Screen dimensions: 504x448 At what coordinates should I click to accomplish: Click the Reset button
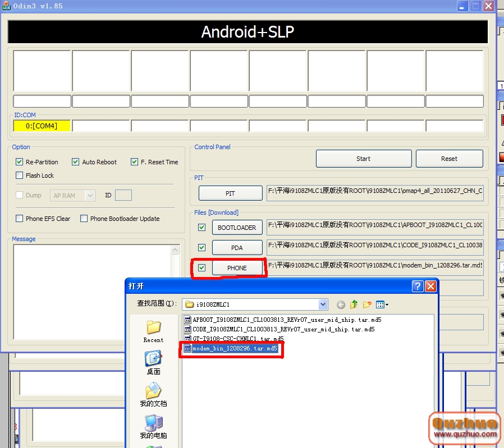pos(449,159)
